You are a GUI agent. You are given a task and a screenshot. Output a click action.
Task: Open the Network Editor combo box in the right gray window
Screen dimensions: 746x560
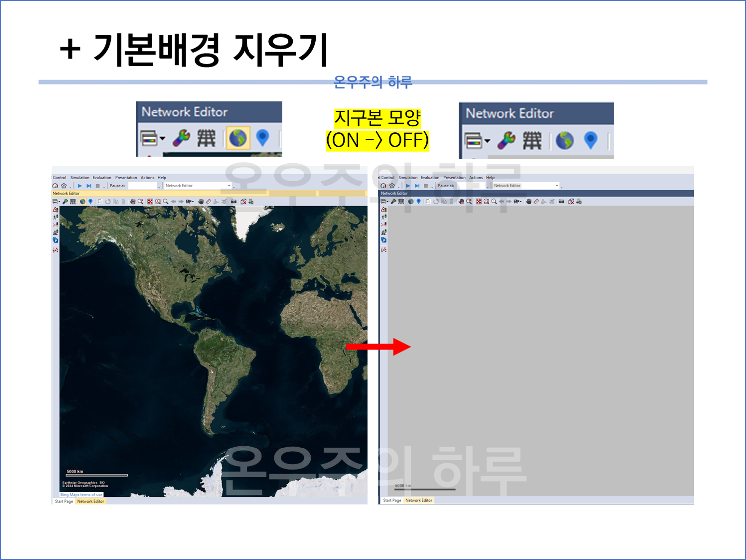526,186
